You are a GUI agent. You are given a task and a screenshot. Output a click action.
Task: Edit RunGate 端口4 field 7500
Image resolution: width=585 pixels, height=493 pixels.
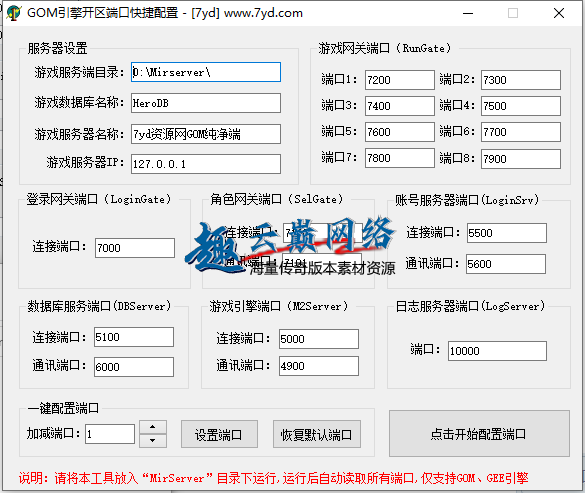coord(520,106)
